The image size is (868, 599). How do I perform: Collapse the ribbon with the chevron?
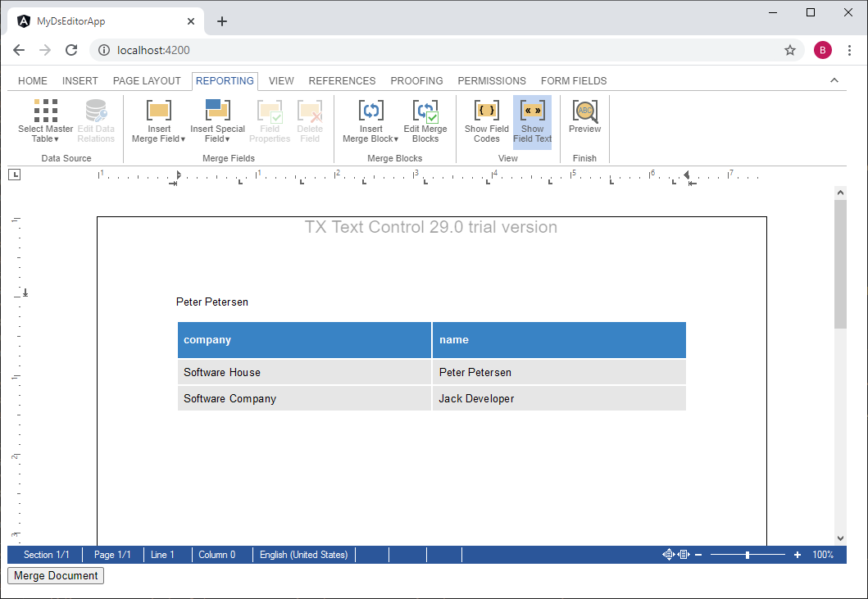834,80
